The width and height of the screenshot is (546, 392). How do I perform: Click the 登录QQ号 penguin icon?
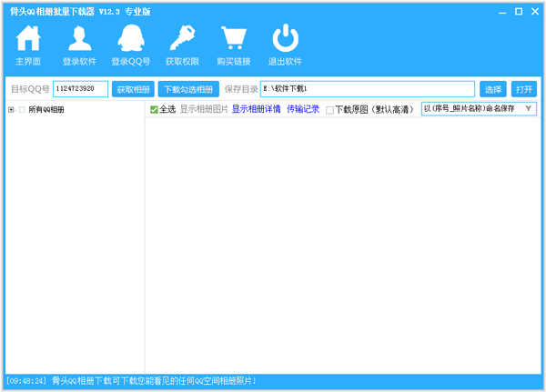click(131, 38)
